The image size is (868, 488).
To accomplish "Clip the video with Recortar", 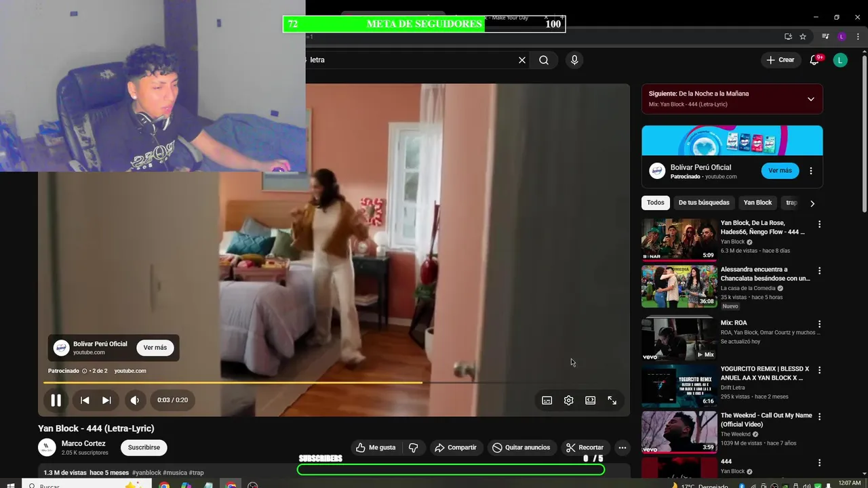I will pyautogui.click(x=585, y=447).
